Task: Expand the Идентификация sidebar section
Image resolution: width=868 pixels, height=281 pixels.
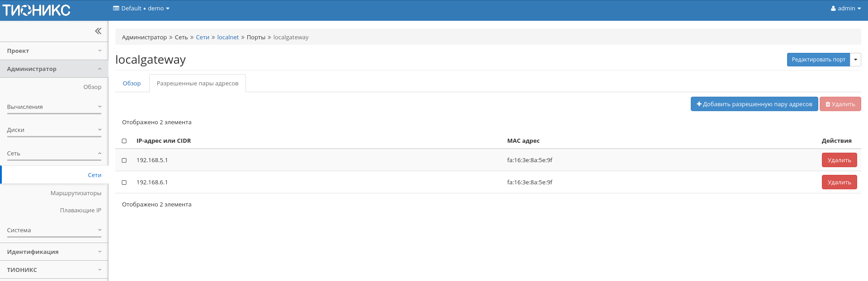Action: (54, 252)
